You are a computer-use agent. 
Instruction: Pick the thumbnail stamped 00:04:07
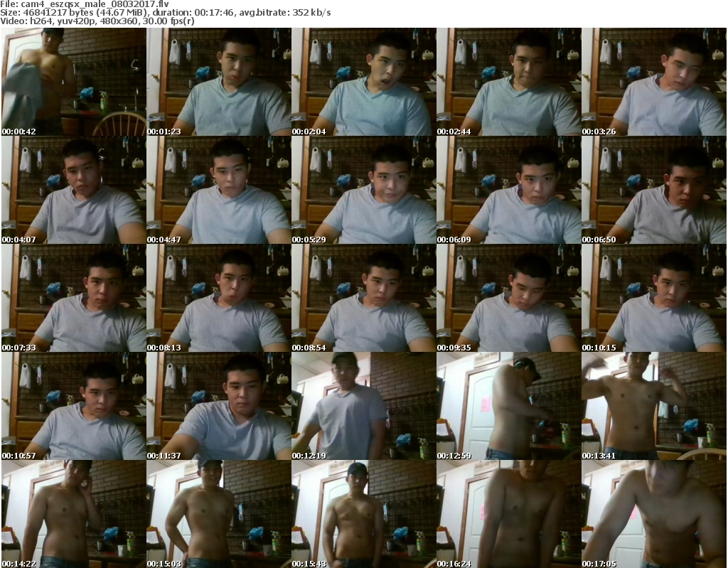(x=74, y=190)
